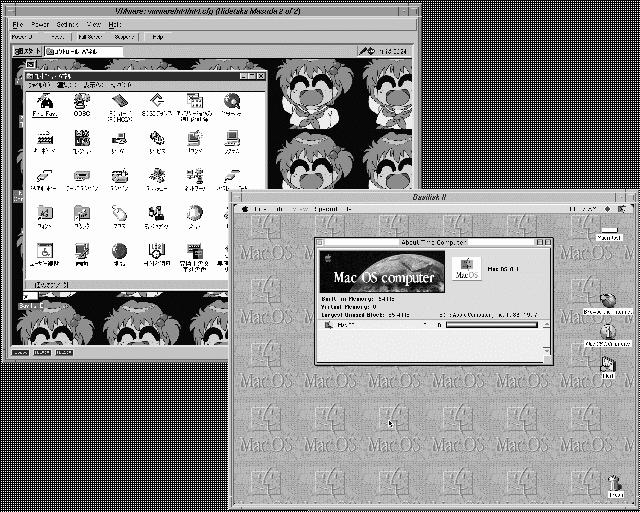The image size is (640, 512).
Task: Click the IME pen icon in Windows tray
Action: 362,51
